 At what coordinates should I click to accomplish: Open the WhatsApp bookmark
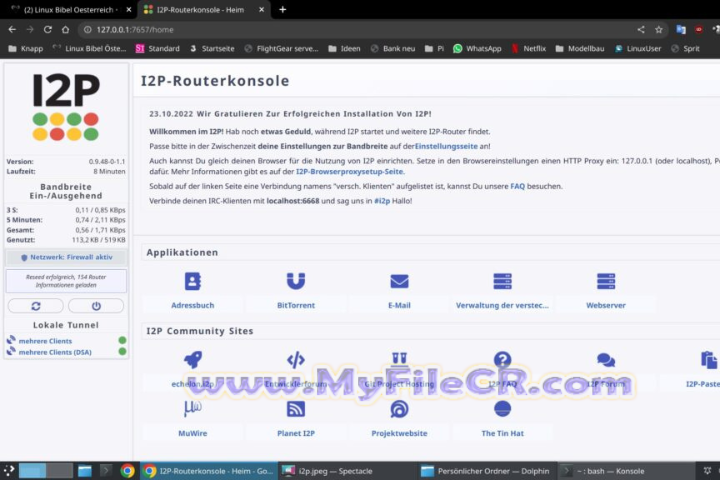coord(477,48)
